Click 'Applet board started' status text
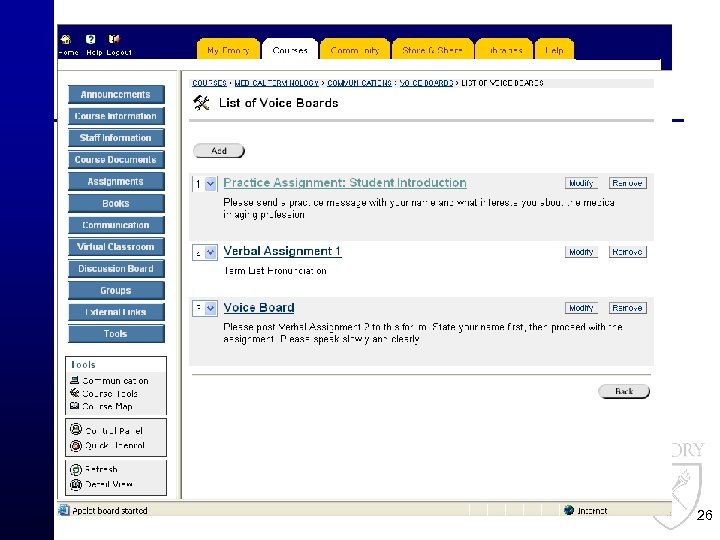720x540 pixels. [110, 511]
